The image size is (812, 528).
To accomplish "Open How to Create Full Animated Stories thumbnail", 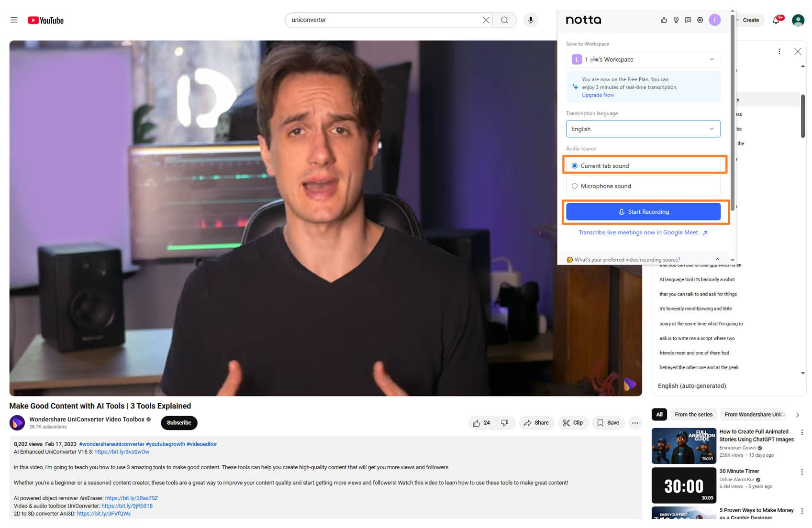I will coord(684,446).
